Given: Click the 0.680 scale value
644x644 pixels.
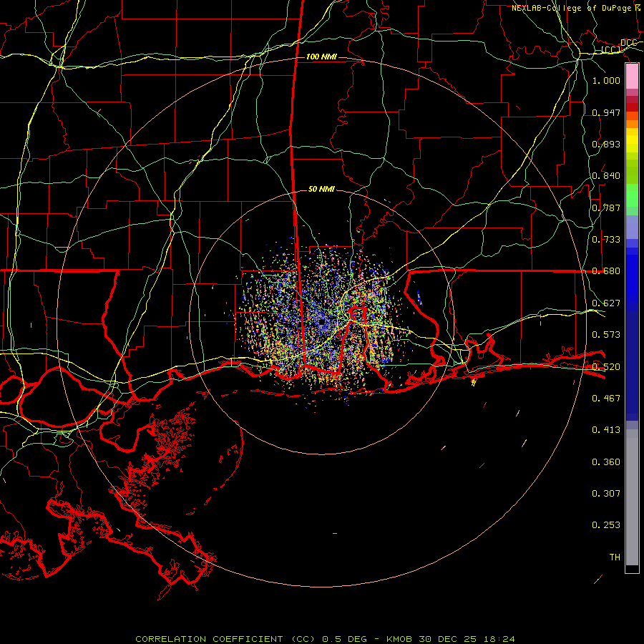Looking at the screenshot, I should point(606,271).
